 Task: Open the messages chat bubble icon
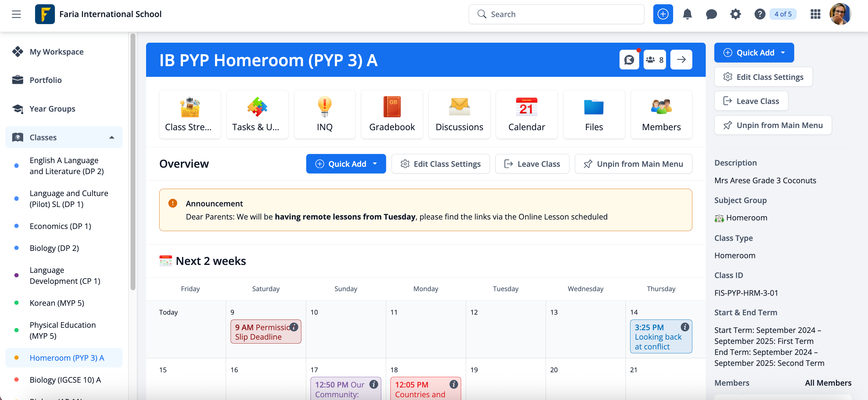pyautogui.click(x=711, y=14)
